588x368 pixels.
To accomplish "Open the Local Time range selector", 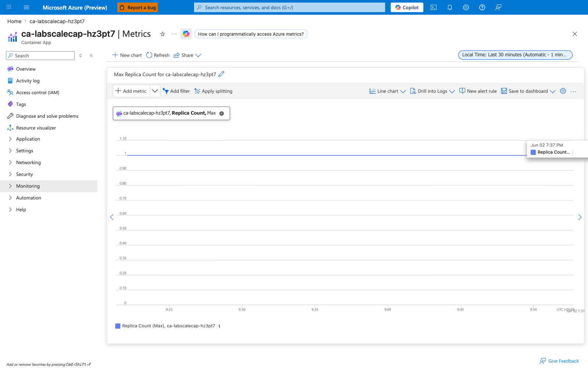I will [x=515, y=55].
